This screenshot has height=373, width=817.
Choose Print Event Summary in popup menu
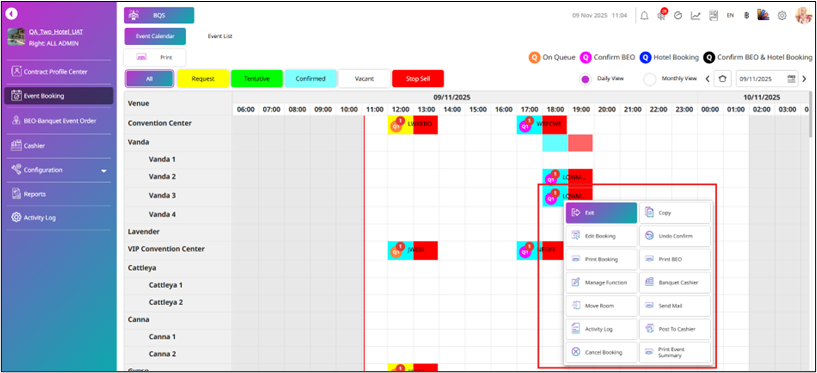(675, 352)
